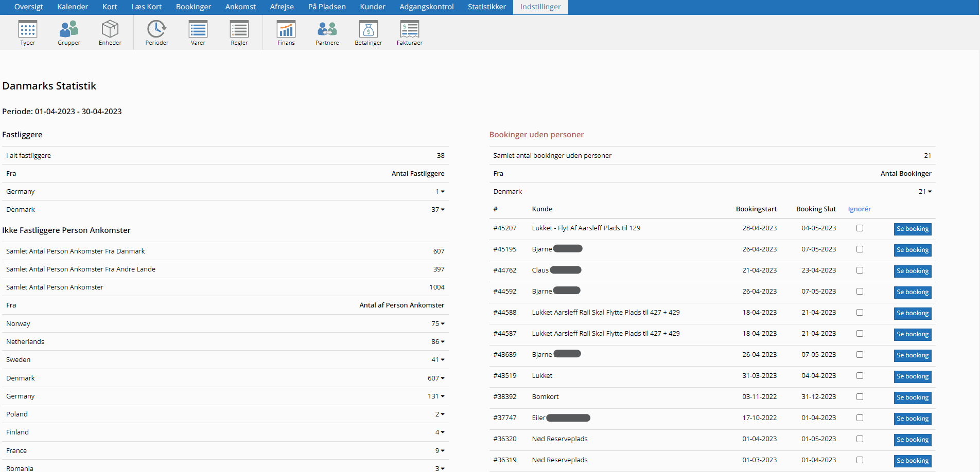980x472 pixels.
Task: Open Se booking for Bomkort #38392
Action: point(912,397)
